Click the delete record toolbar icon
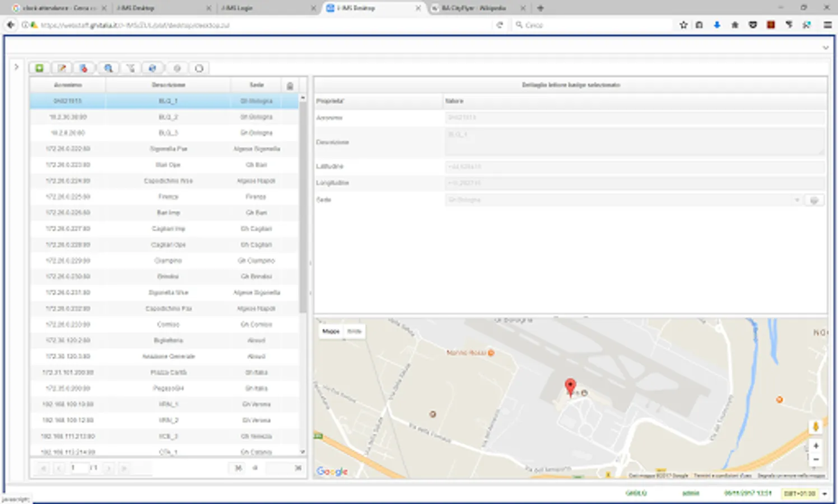 click(84, 68)
